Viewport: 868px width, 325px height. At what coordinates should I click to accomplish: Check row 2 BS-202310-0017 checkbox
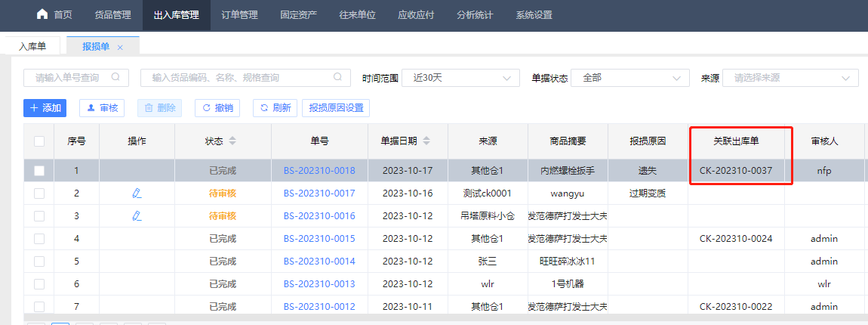click(x=39, y=193)
